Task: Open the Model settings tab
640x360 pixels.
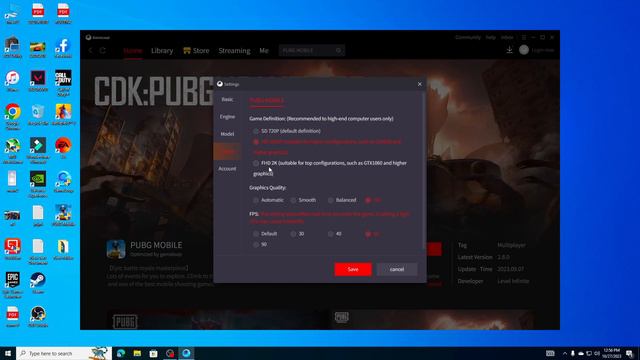Action: (227, 134)
